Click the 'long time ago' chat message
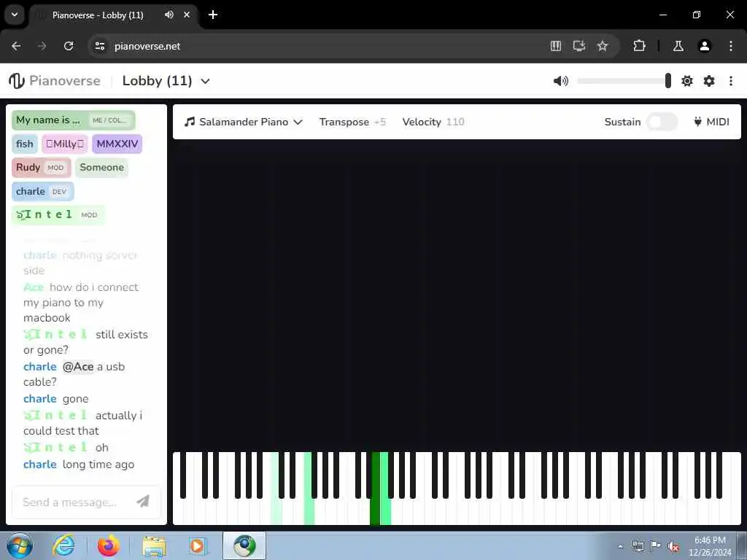This screenshot has width=747, height=560. tap(98, 464)
